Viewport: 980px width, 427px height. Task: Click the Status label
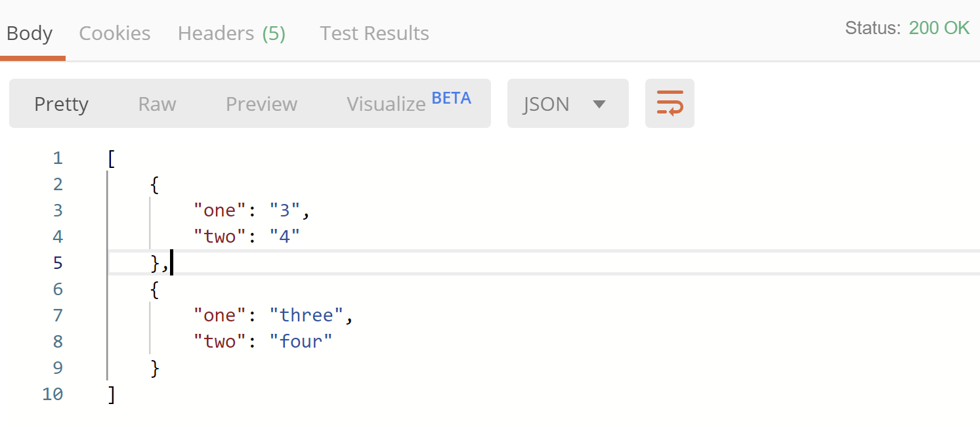(873, 28)
